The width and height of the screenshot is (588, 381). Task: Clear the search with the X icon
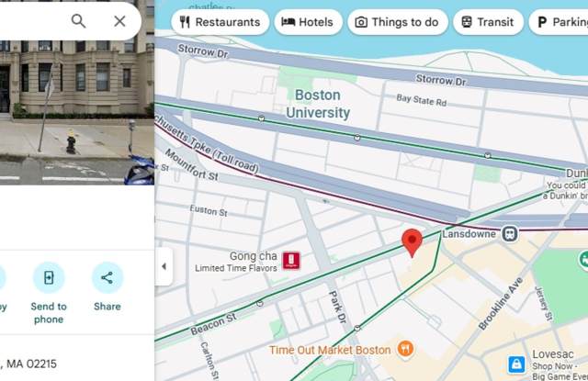point(119,21)
